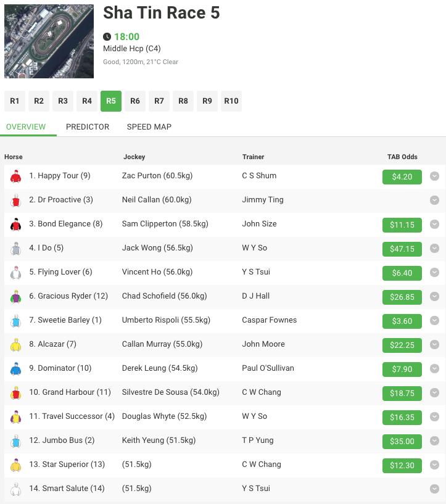Bet on Sweetie Barley at $3.60 odds

pyautogui.click(x=402, y=321)
